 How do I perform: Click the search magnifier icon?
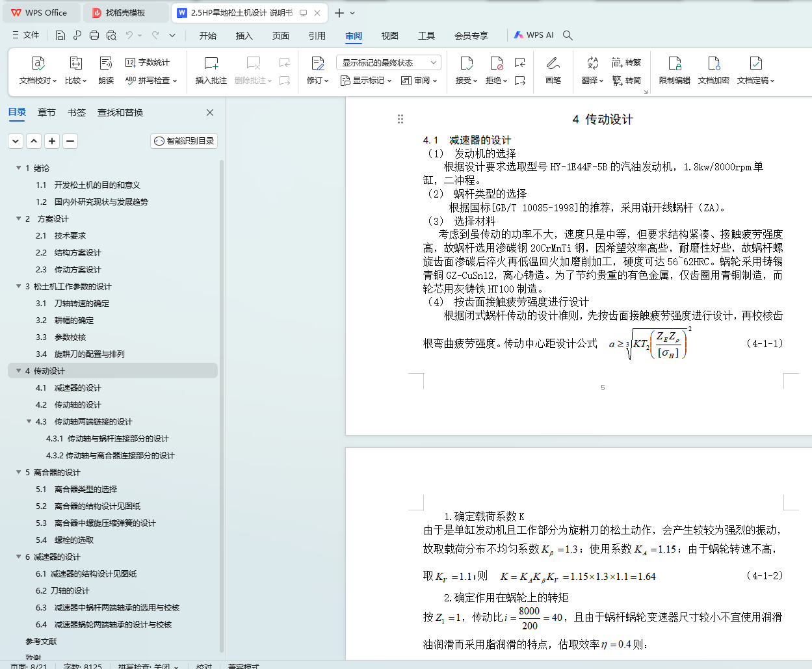pos(568,35)
